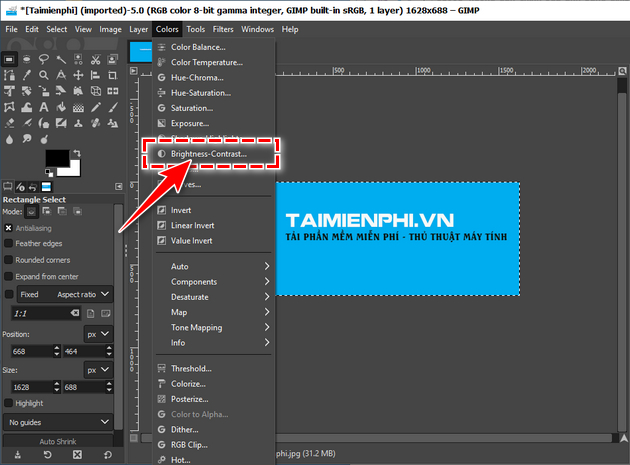Select the Free Select lasso tool
Screen dimensions: 630x465
tap(44, 60)
